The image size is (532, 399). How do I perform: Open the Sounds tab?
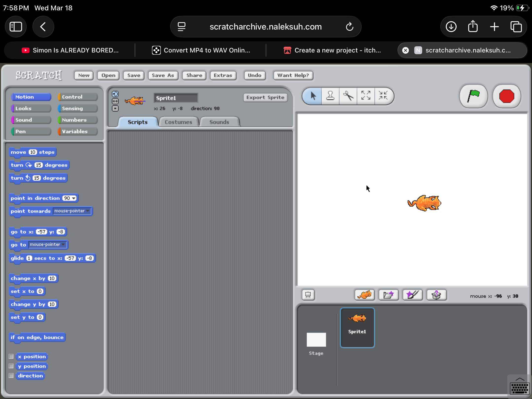tap(219, 122)
